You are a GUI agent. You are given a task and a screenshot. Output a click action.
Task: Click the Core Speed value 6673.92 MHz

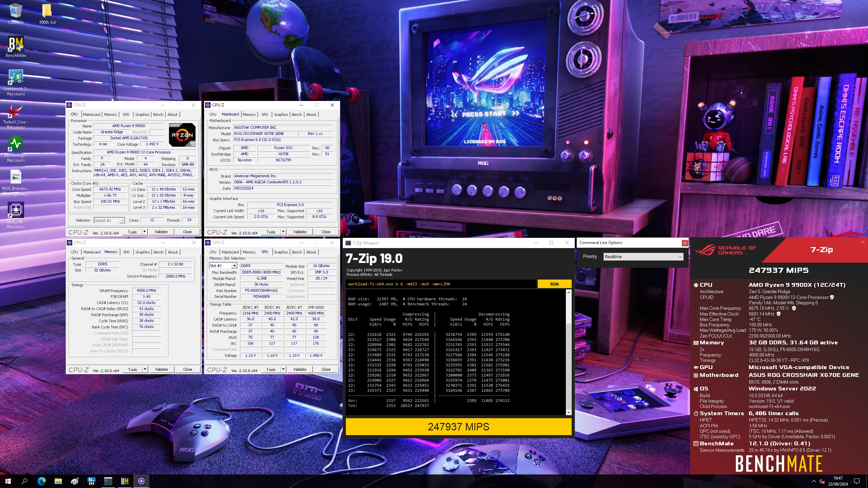(x=110, y=189)
